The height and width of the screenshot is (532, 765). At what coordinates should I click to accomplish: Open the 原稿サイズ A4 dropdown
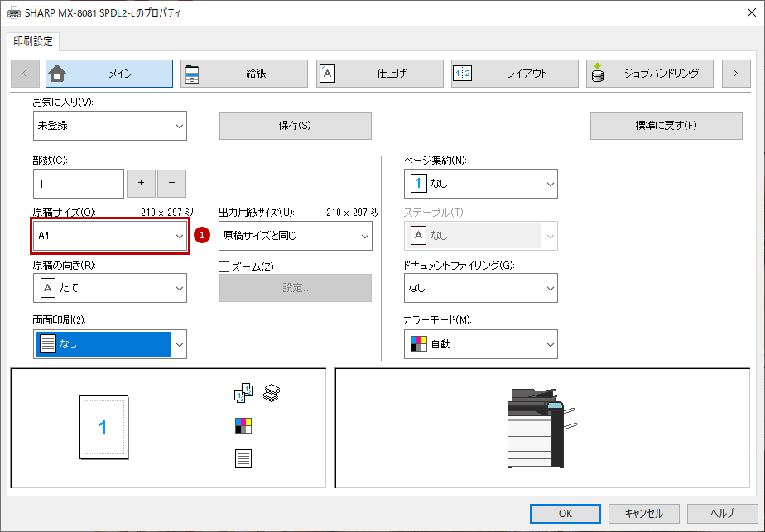point(110,236)
